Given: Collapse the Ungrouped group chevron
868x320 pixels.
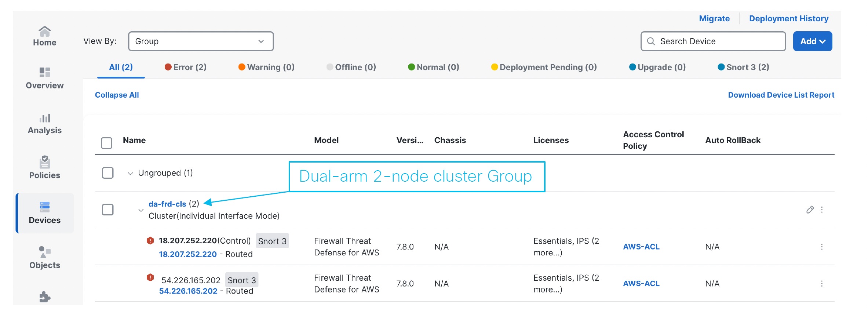Looking at the screenshot, I should pos(130,173).
